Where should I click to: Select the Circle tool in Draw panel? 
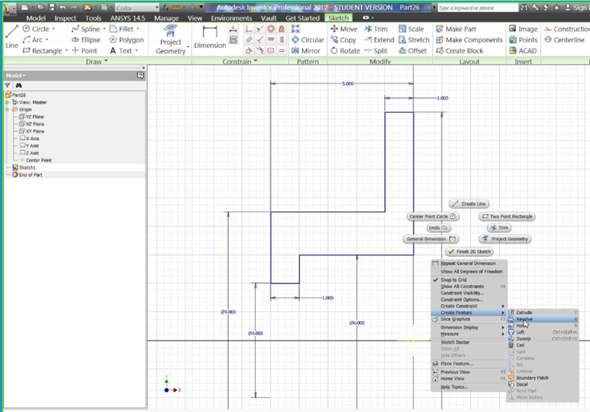tap(36, 29)
